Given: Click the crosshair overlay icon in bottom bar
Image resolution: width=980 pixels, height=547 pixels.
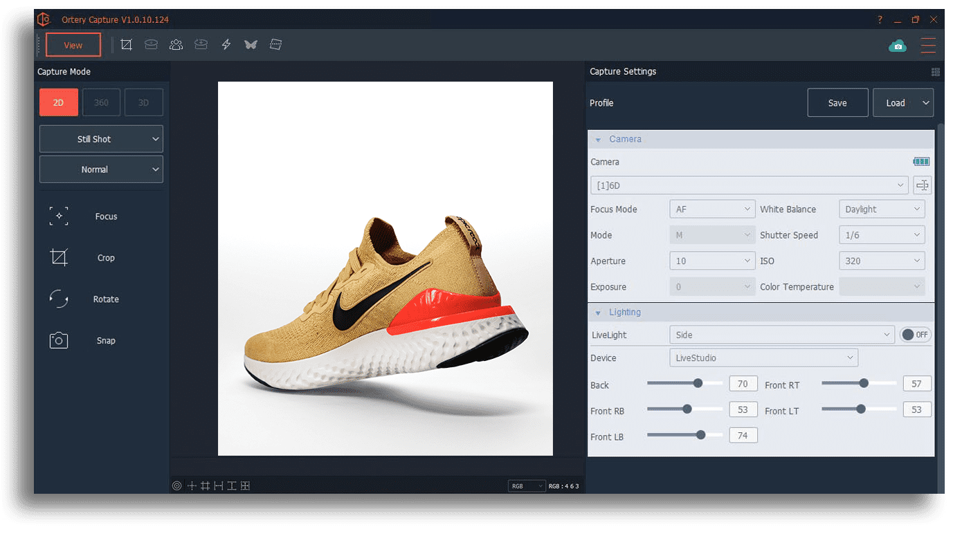Looking at the screenshot, I should (x=192, y=486).
